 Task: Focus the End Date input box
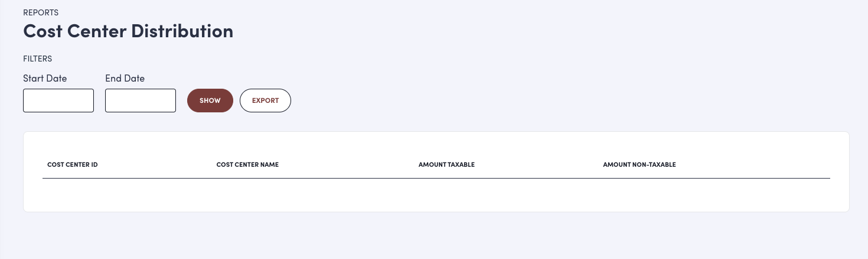[141, 101]
